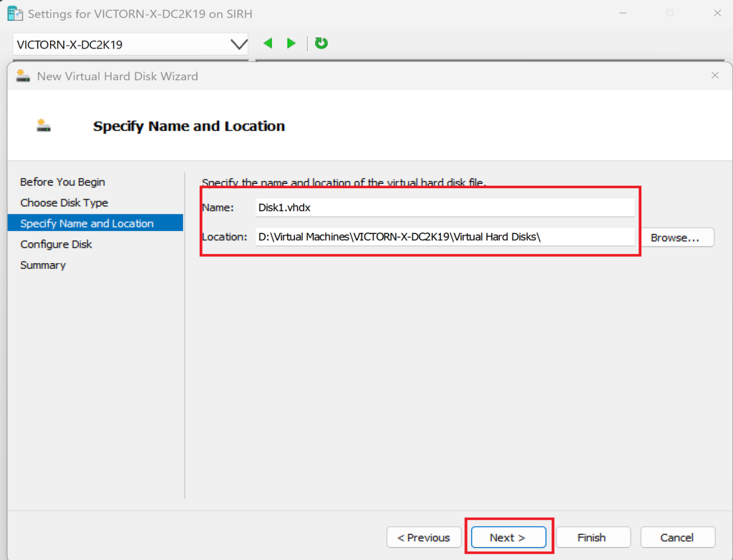Select the Specify Name and Location step
Screen dimensions: 733x560
87,223
